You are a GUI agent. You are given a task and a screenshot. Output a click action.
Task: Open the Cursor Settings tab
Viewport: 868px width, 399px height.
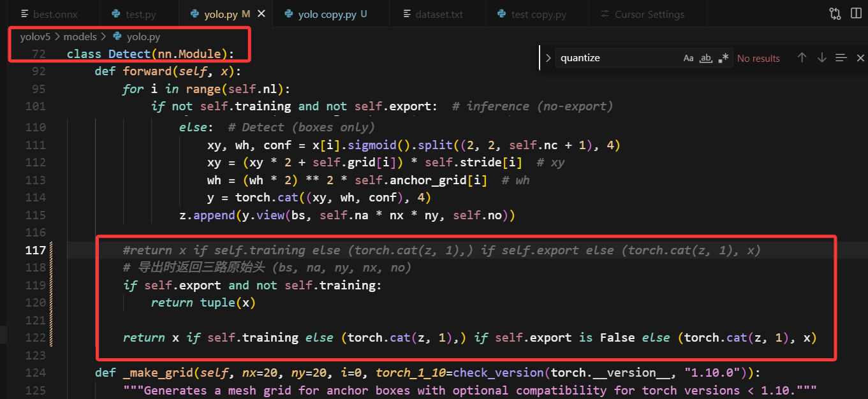[649, 14]
